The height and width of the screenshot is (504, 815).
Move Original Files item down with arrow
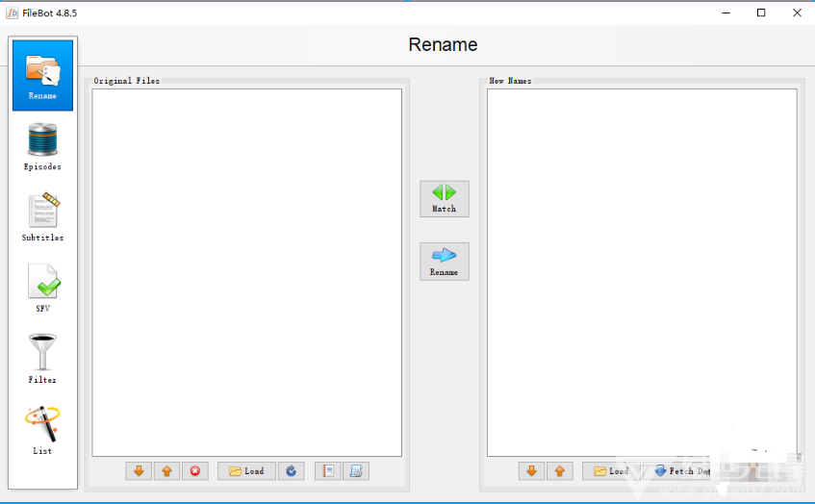click(x=139, y=471)
